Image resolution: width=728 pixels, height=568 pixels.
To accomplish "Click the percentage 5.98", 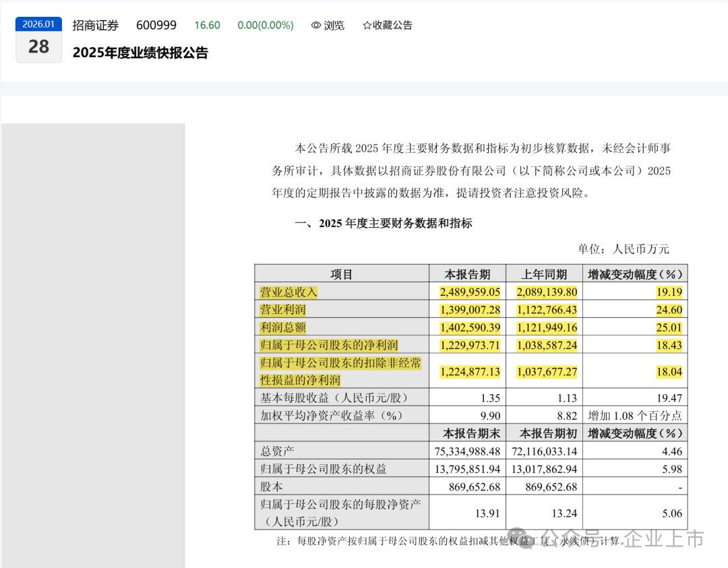I will coord(672,469).
